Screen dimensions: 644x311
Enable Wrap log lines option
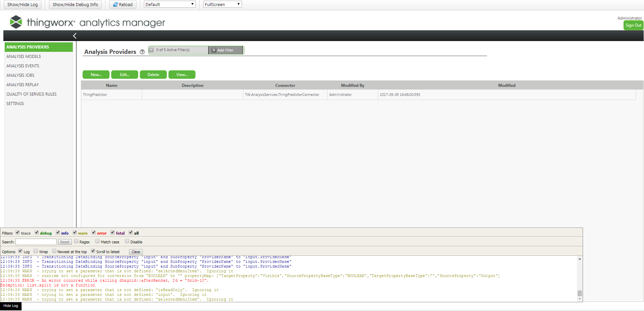click(36, 251)
